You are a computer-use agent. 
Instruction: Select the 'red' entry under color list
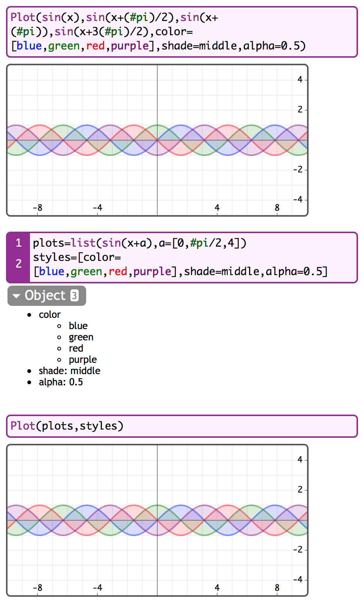pyautogui.click(x=76, y=348)
